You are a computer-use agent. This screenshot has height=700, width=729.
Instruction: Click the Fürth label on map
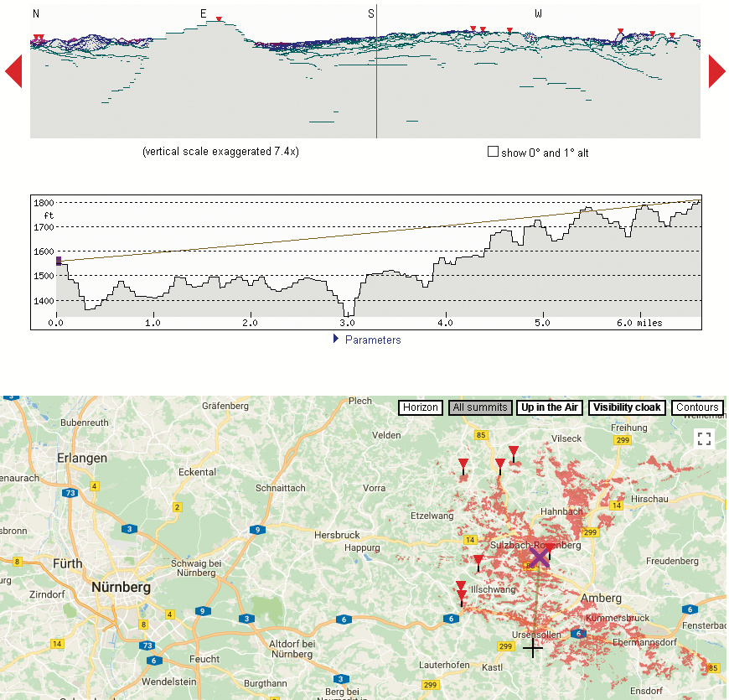click(67, 563)
